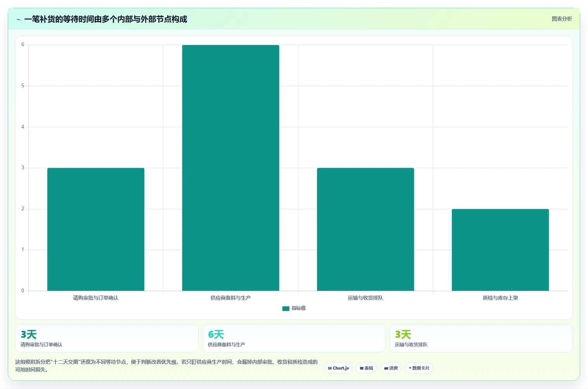The height and width of the screenshot is (389, 588).
Task: Open the 3天 请购审批与订单确认 stat card
Action: (107, 338)
